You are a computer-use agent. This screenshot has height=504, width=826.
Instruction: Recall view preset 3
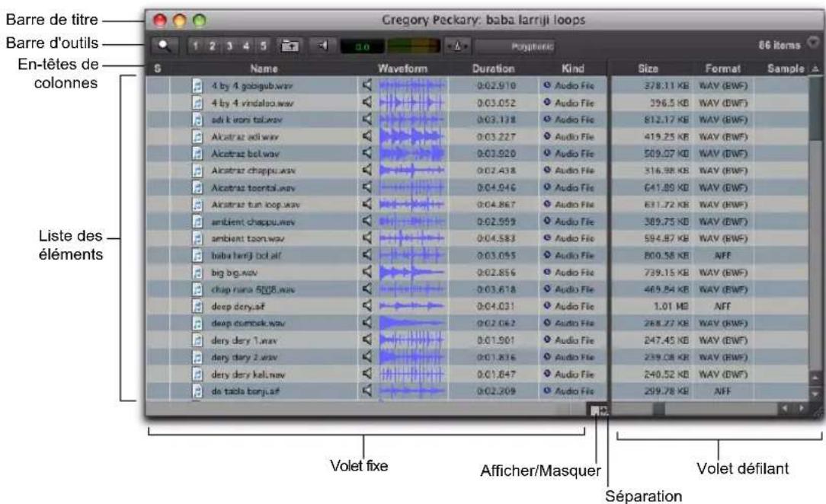pos(229,46)
